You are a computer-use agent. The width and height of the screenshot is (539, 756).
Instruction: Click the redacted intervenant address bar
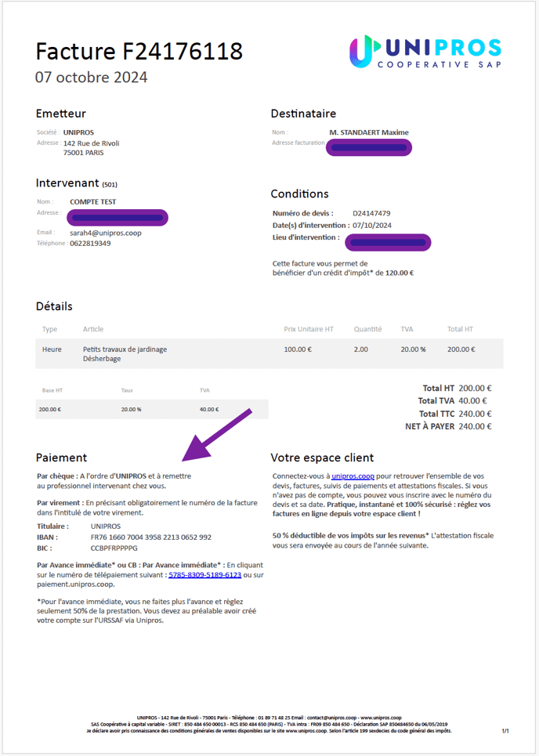pos(118,218)
